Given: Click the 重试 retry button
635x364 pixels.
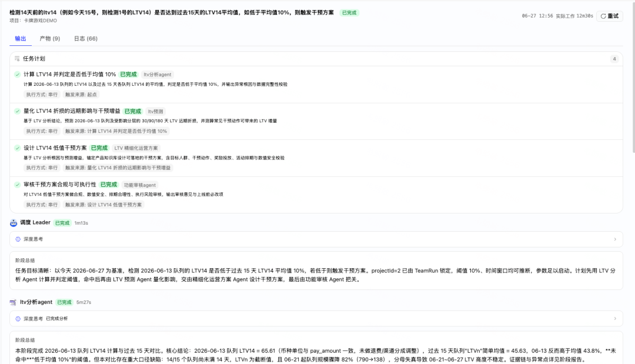Looking at the screenshot, I should point(610,16).
